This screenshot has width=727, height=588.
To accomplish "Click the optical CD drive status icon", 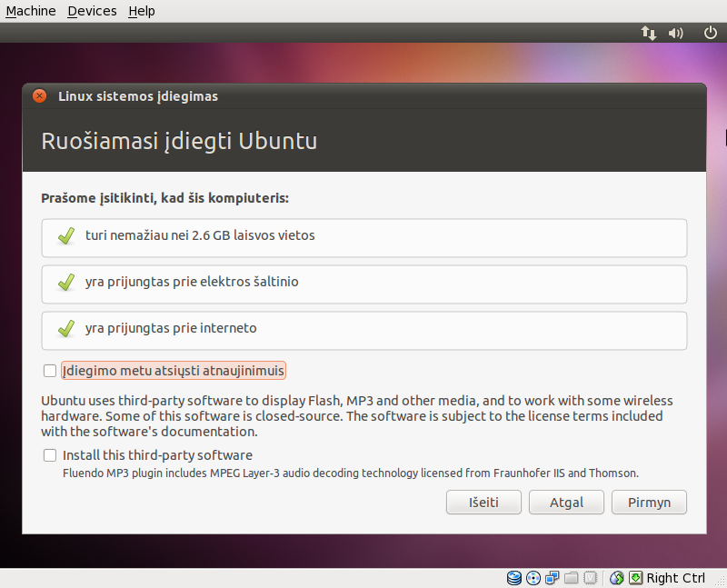I will 533,578.
